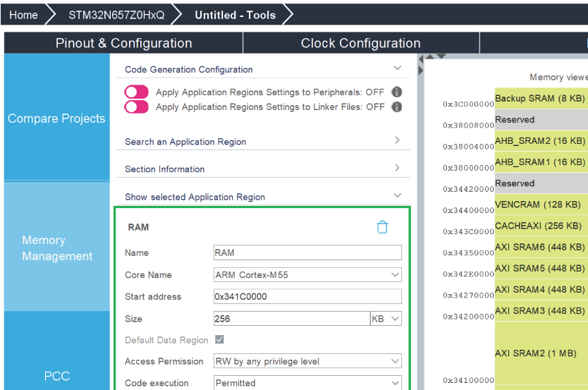The width and height of the screenshot is (588, 390).
Task: Expand the Section Information section
Action: coord(397,168)
